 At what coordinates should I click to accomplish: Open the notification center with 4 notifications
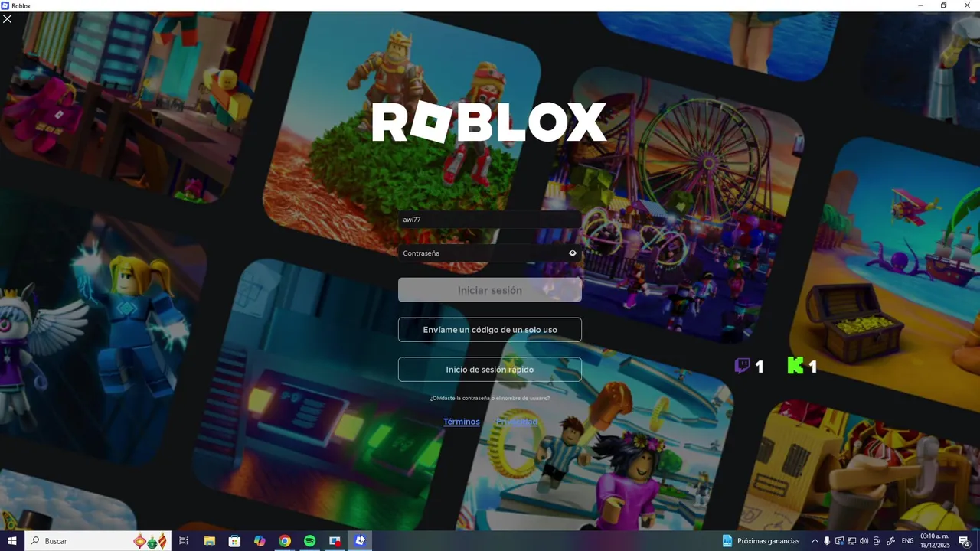(x=964, y=541)
